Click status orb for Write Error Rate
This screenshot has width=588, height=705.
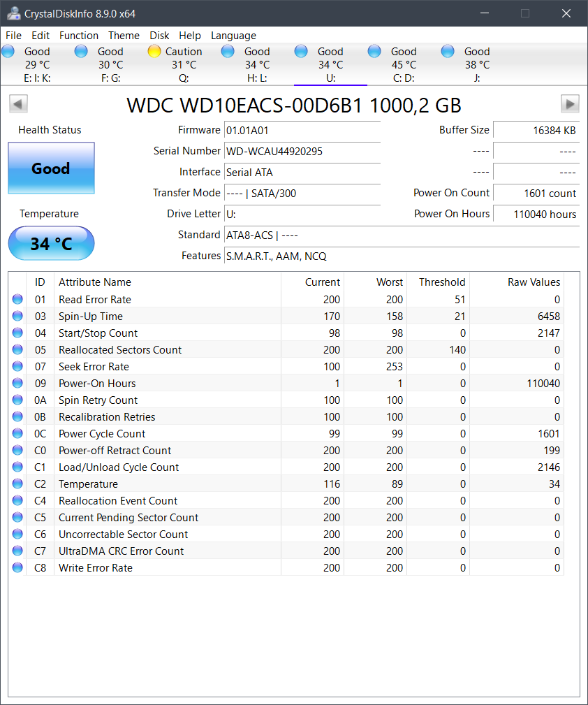[17, 567]
